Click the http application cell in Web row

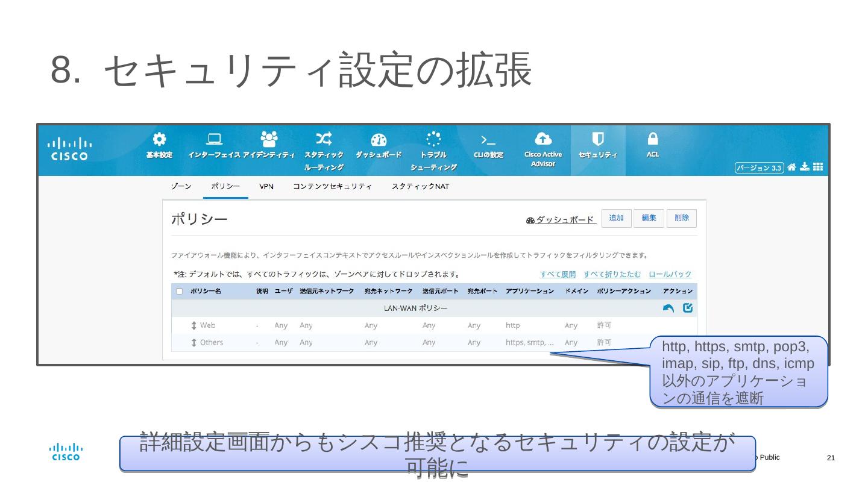[x=513, y=325]
